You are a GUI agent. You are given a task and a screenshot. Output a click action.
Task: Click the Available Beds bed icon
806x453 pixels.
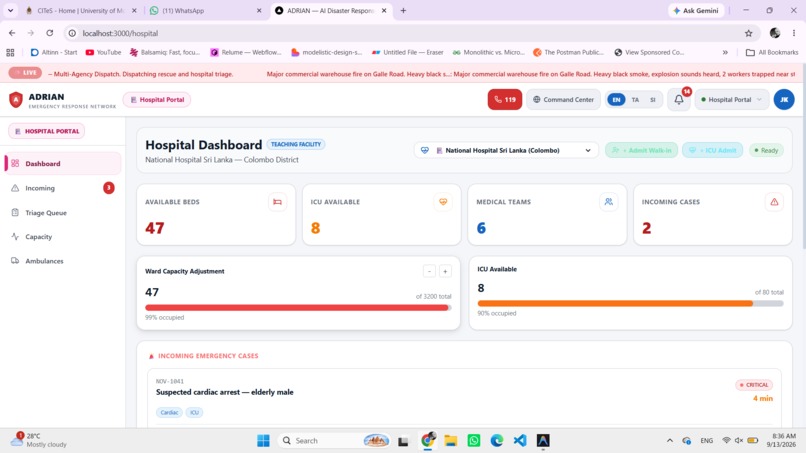pyautogui.click(x=278, y=202)
